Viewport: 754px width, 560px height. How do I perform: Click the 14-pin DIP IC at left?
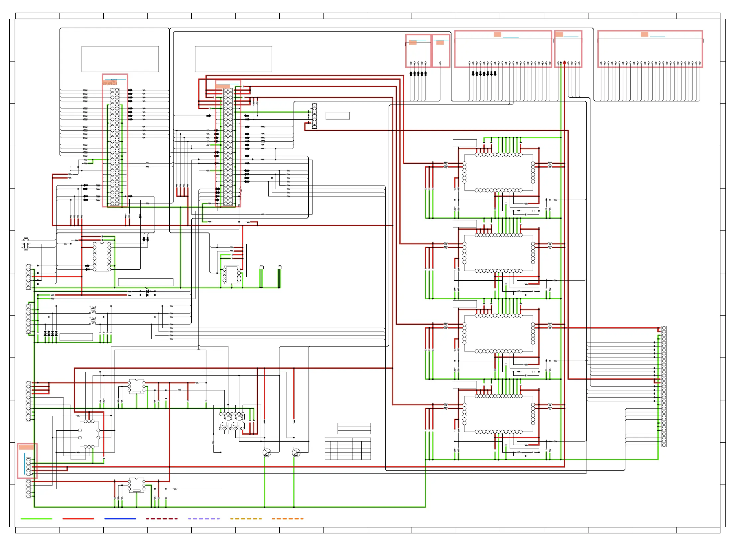[x=102, y=257]
